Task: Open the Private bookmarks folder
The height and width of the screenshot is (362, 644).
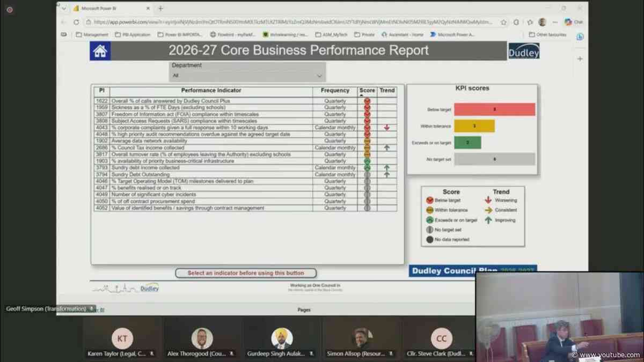Action: pyautogui.click(x=364, y=34)
